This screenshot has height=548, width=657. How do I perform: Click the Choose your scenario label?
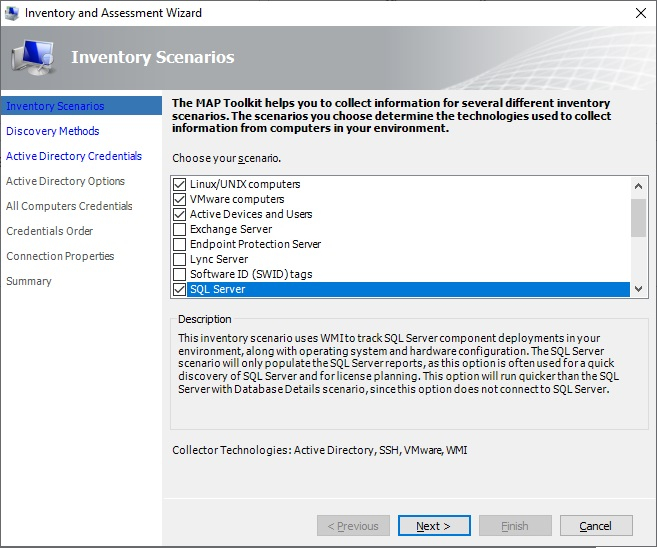coord(227,158)
